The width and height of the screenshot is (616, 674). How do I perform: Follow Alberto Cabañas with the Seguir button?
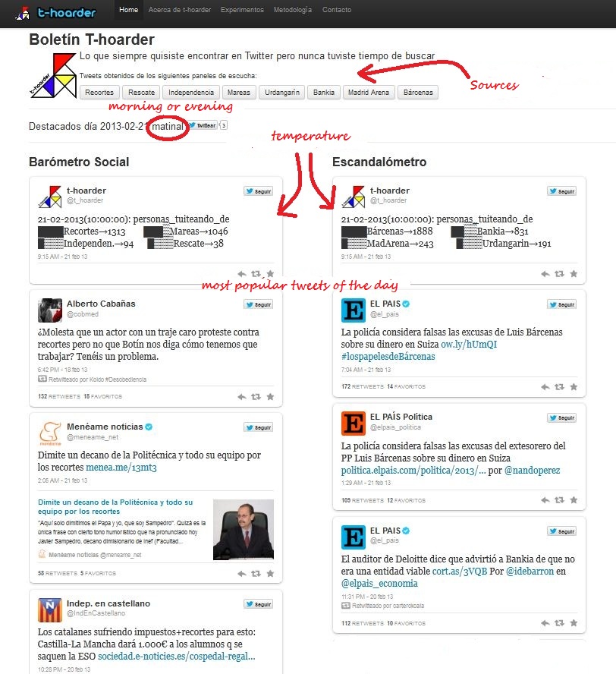[258, 305]
